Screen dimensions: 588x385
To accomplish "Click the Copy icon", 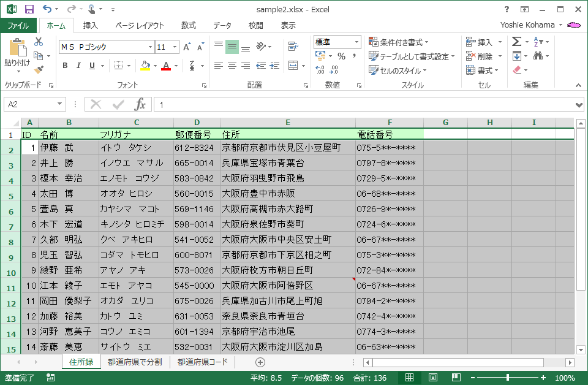I will coord(38,56).
